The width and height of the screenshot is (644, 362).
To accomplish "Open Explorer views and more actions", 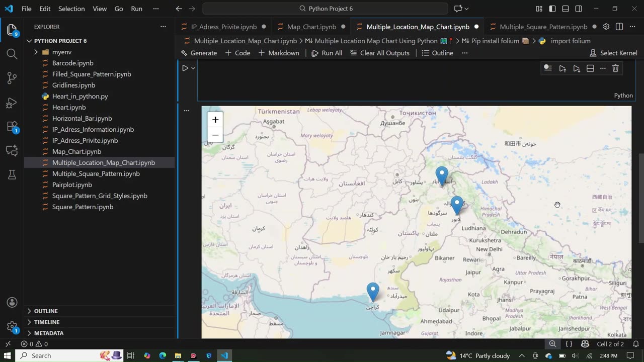I will pyautogui.click(x=163, y=27).
